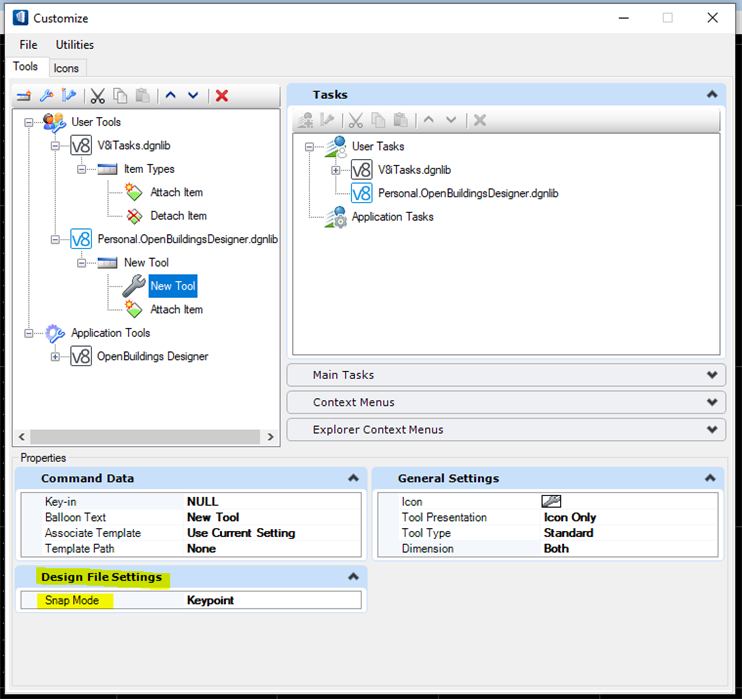Click User Tools people icon
The image size is (742, 699).
click(x=54, y=122)
